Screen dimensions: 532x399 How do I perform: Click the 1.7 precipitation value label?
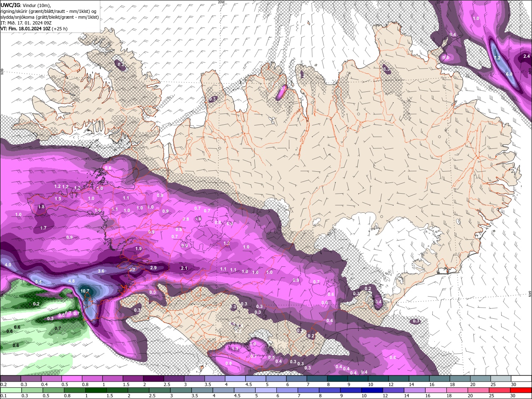[x=43, y=228]
